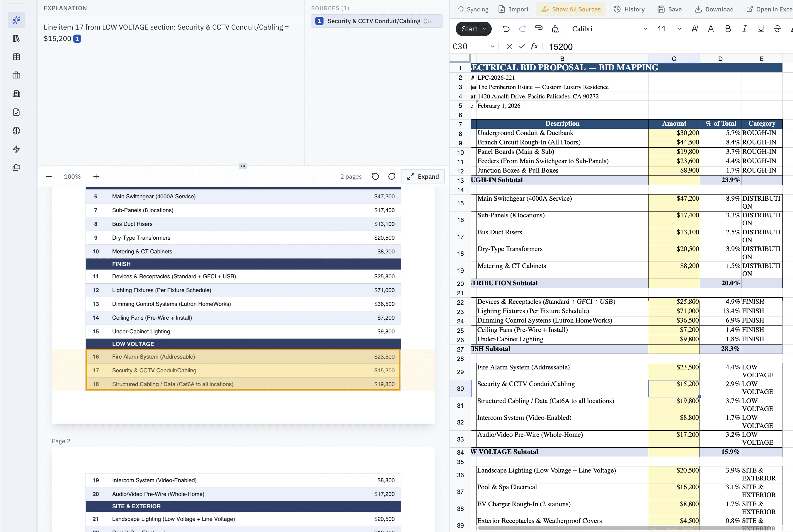This screenshot has width=793, height=532.
Task: Click the Amount column header cell
Action: click(x=673, y=124)
